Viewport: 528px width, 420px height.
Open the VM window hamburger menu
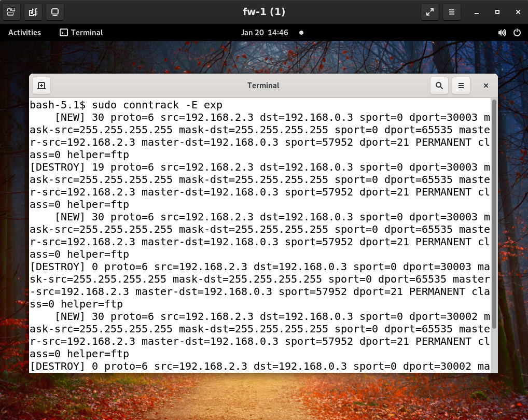[x=451, y=12]
